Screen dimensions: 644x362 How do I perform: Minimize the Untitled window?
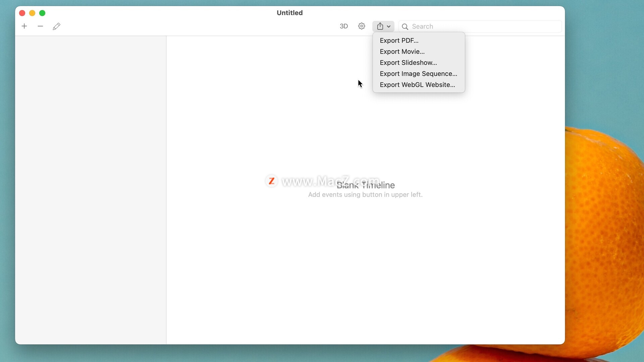pos(32,13)
